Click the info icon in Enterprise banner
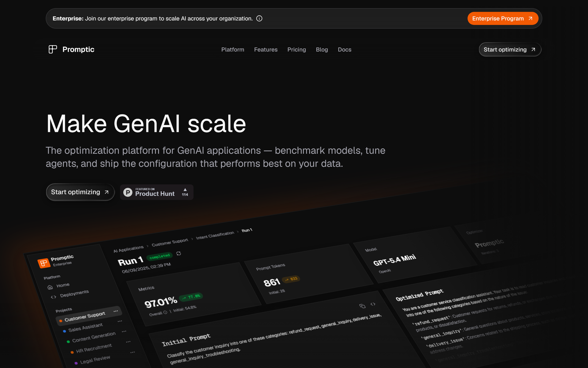 (259, 18)
